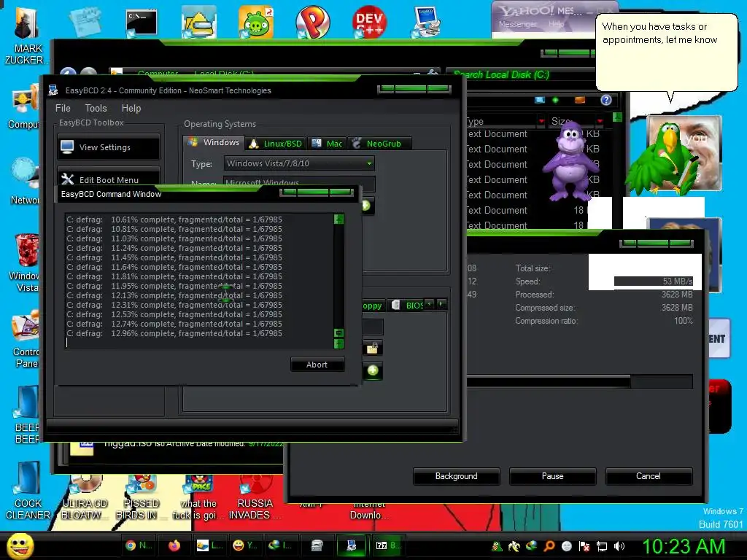Click the Name field containing Microsoft Windows

coord(299,182)
